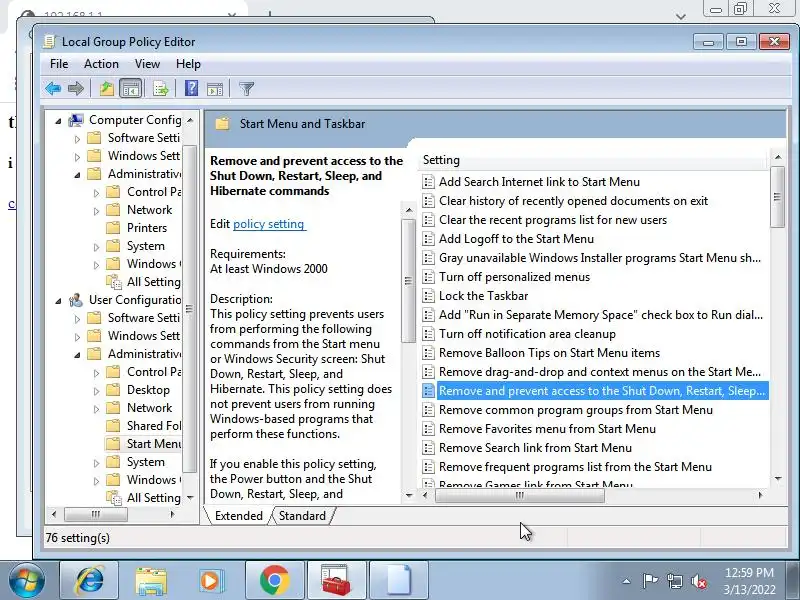Select Clear the recent programs list for new users
Viewport: 800px width, 600px height.
pyautogui.click(x=553, y=220)
